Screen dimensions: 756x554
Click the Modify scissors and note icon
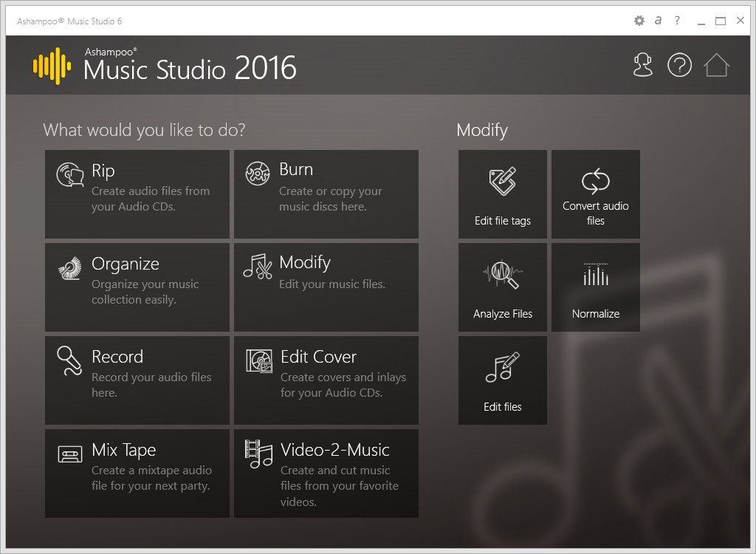(258, 267)
